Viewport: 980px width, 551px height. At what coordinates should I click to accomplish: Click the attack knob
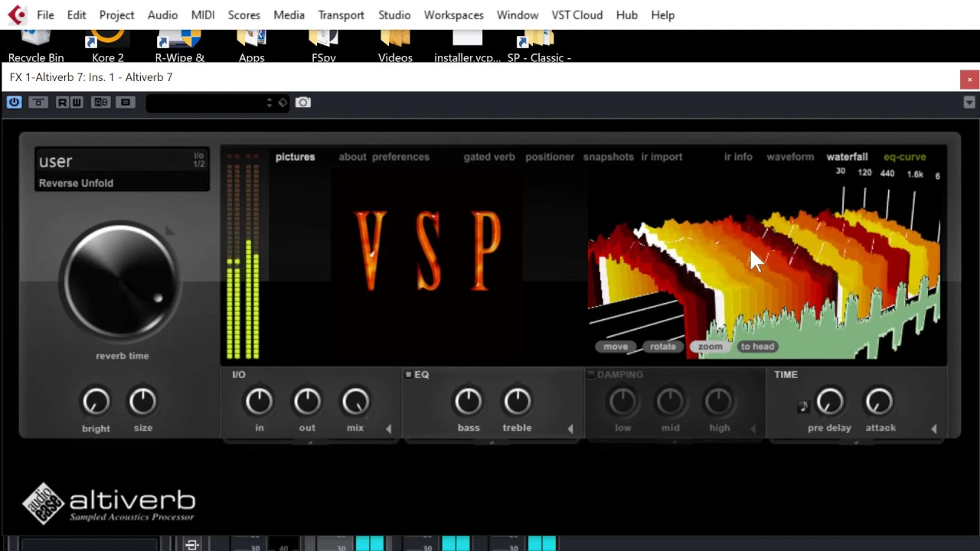(x=879, y=402)
